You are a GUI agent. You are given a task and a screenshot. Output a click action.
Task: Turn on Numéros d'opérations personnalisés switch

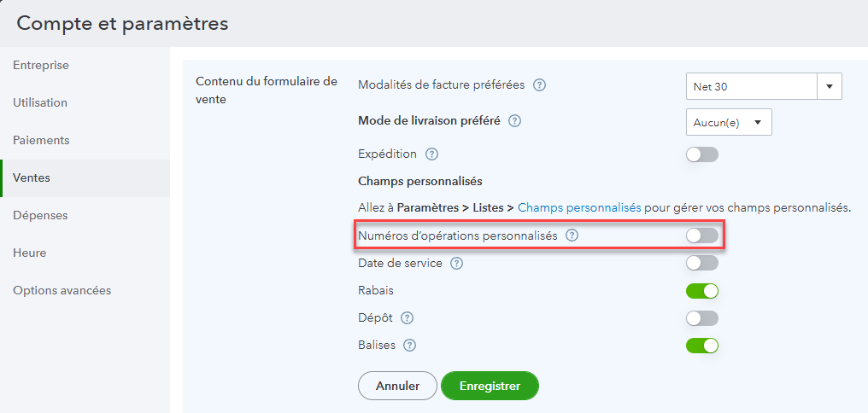pos(701,236)
